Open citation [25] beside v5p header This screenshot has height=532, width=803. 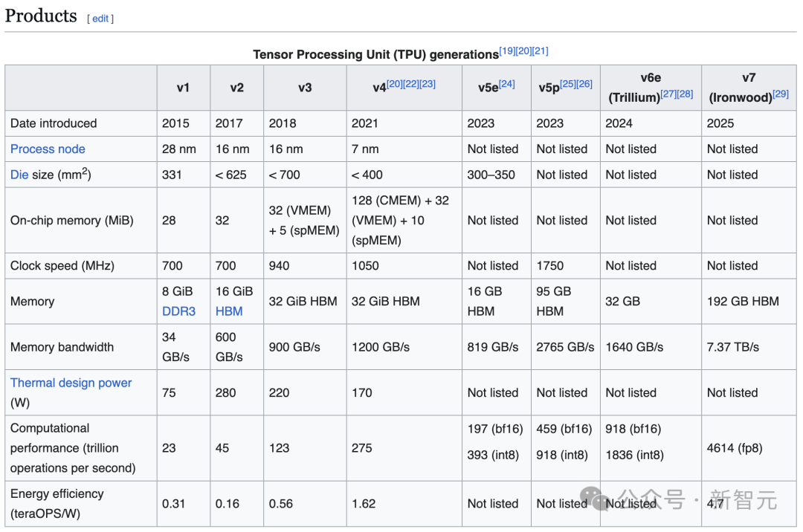[x=568, y=84]
